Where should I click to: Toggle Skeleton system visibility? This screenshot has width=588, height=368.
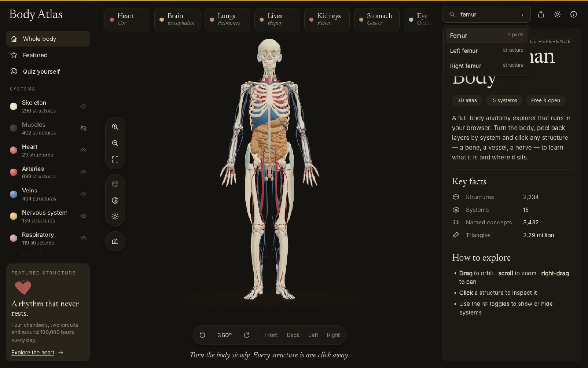tap(83, 106)
